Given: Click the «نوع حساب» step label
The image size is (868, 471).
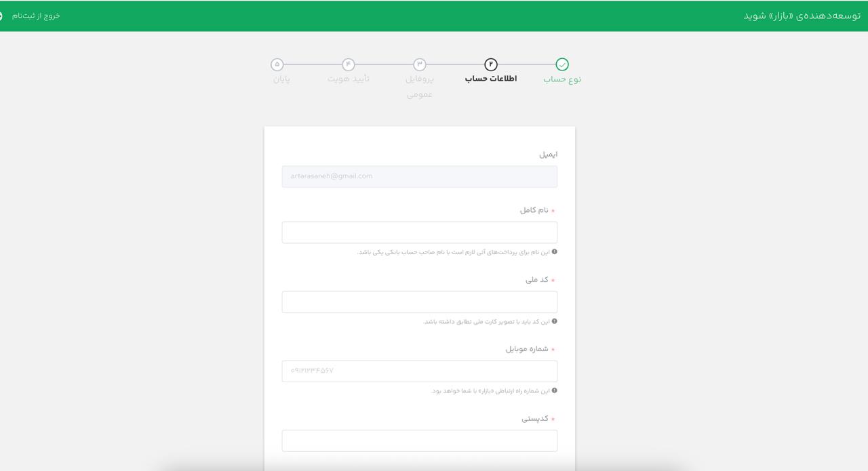Looking at the screenshot, I should (562, 79).
